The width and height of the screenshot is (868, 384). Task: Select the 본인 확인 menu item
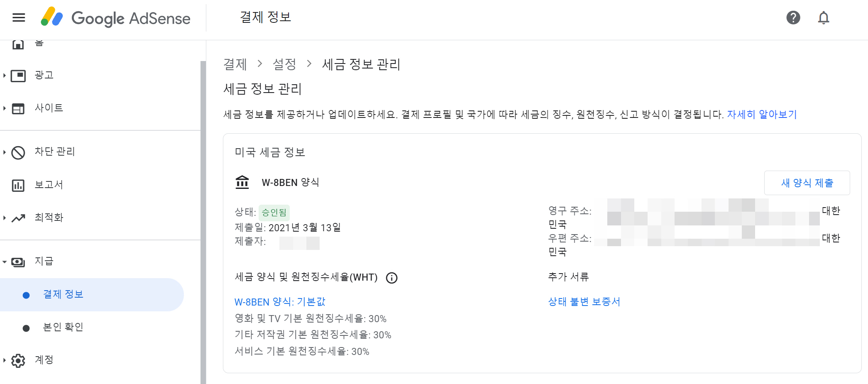coord(63,327)
